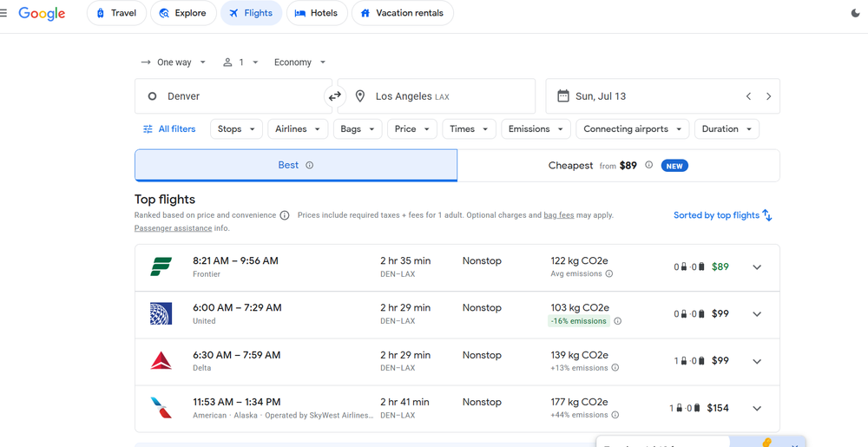Show info about Cheapest tab
Image resolution: width=868 pixels, height=447 pixels.
[648, 165]
